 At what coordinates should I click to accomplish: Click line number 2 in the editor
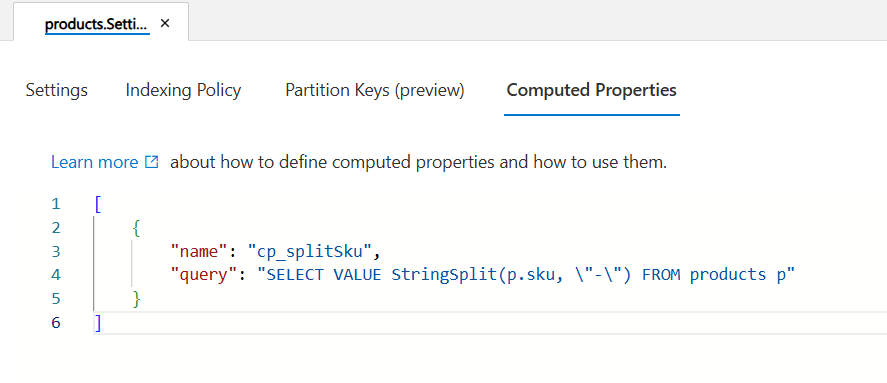[x=55, y=227]
